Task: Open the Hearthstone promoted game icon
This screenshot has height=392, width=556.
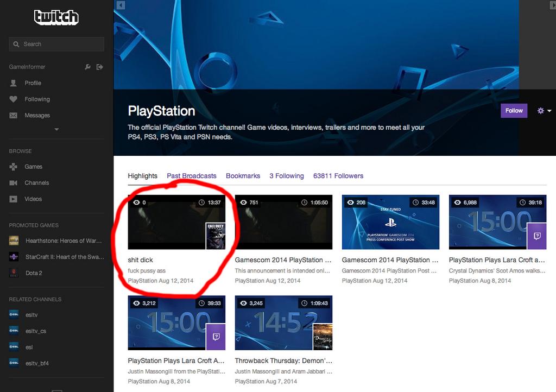Action: [13, 240]
